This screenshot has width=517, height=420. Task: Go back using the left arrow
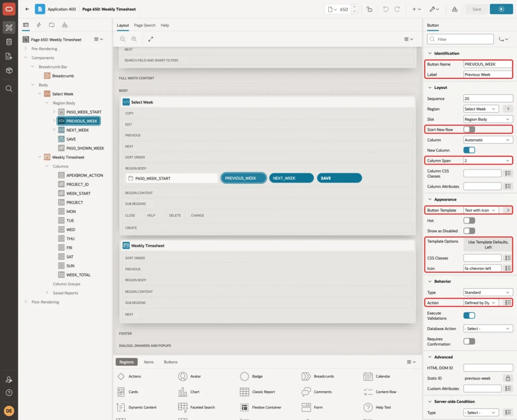[x=27, y=9]
